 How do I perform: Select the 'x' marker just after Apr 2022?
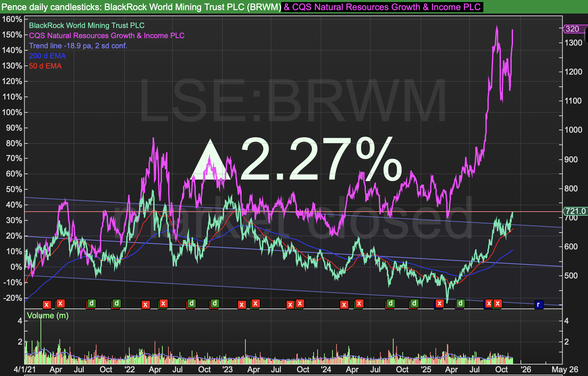pos(163,303)
